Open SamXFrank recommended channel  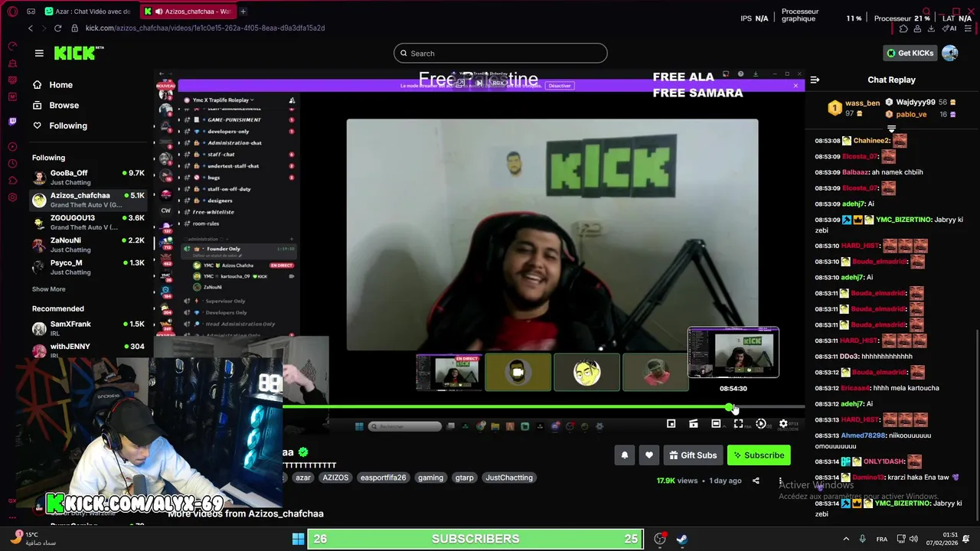[88, 328]
